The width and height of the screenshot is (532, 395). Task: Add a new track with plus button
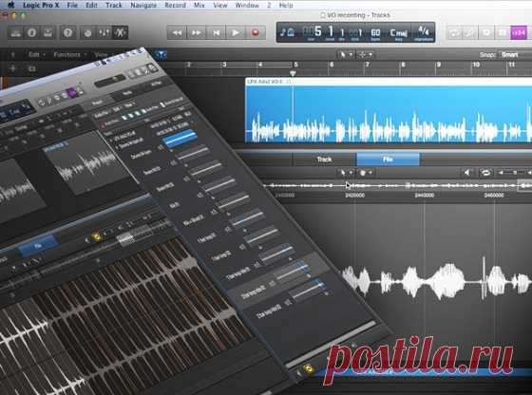13,68
